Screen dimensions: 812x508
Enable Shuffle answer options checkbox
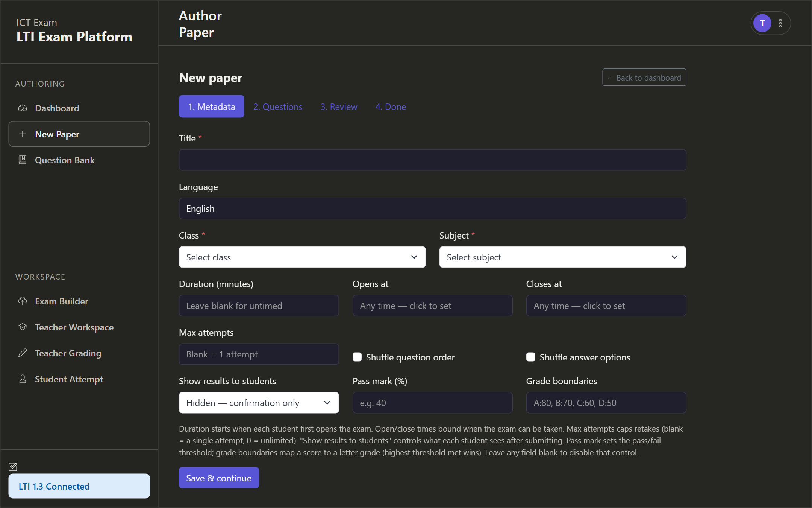pos(531,357)
